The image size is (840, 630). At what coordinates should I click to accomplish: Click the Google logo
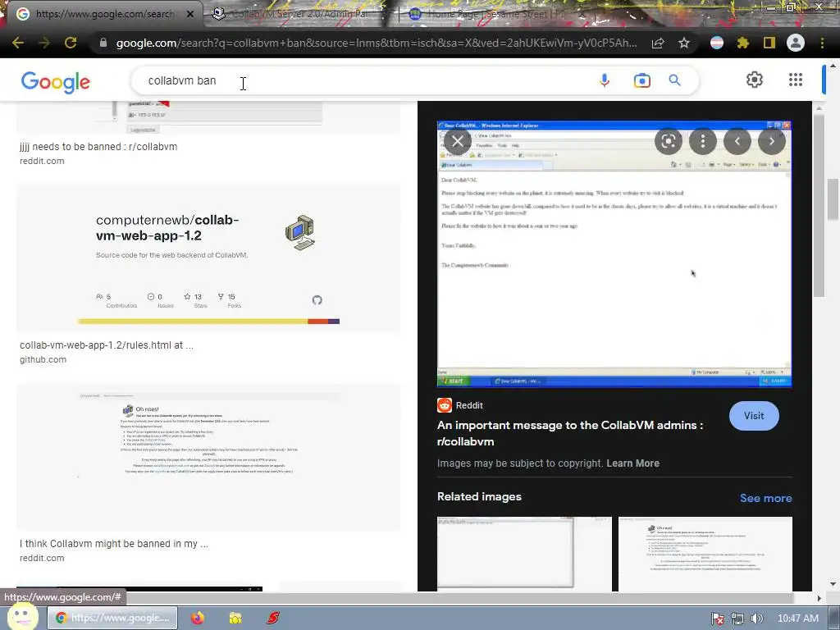tap(56, 82)
